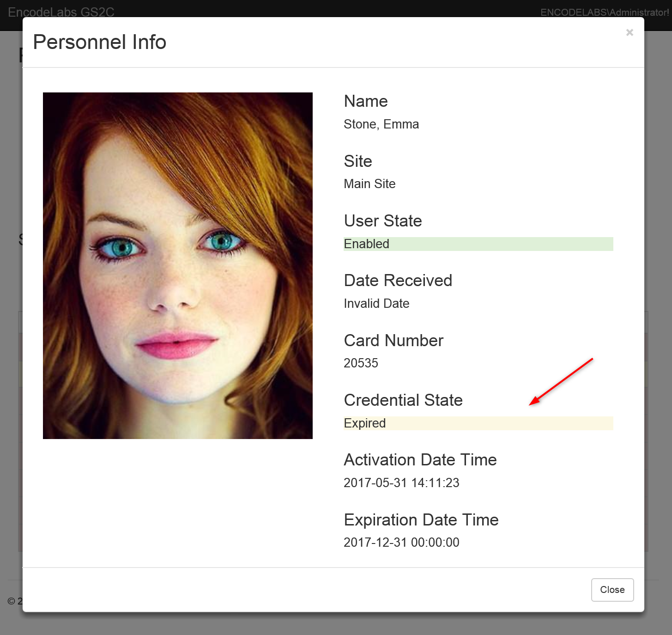Select card number 20535
The height and width of the screenshot is (635, 672).
coord(361,363)
